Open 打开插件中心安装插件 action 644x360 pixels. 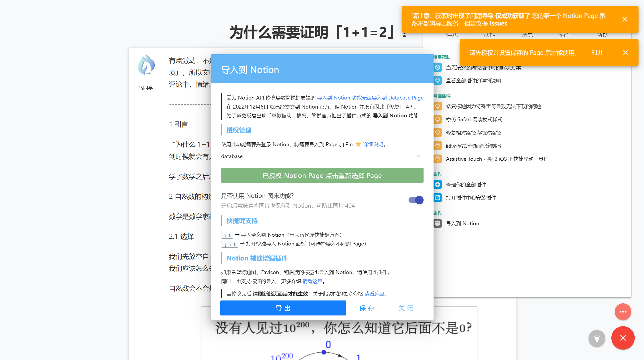[438, 198]
